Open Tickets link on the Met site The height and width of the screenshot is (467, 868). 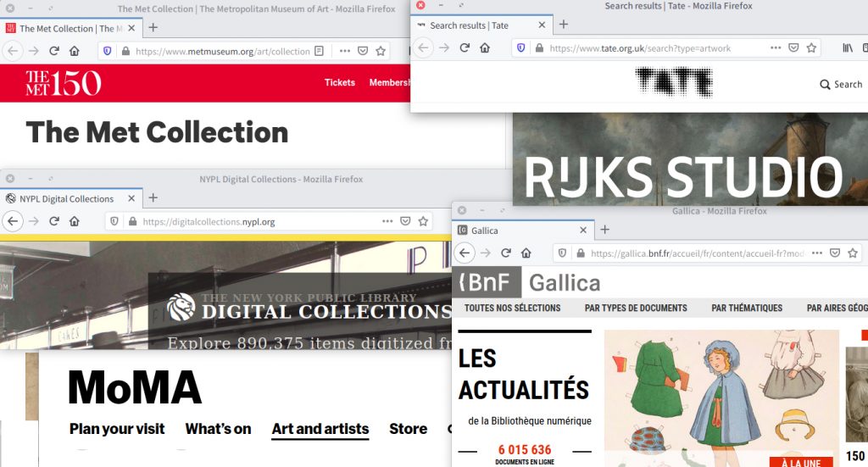[339, 82]
